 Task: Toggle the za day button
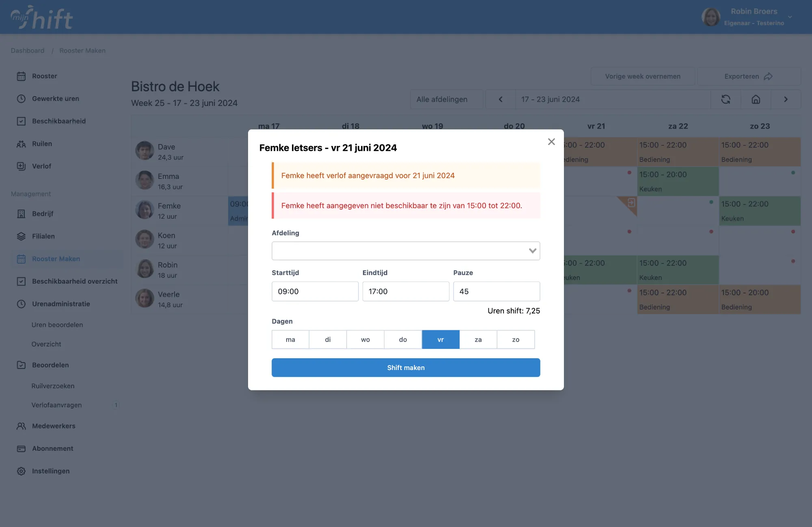[478, 340]
